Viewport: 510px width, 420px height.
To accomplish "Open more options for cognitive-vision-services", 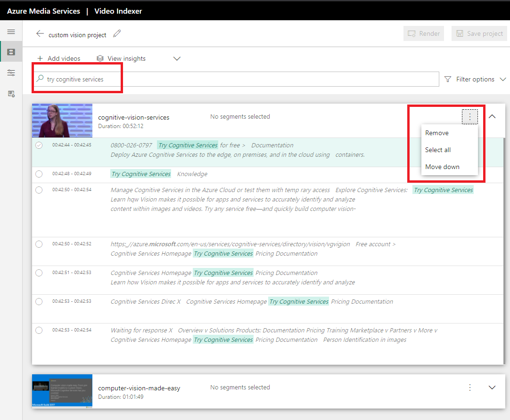I will coord(469,117).
